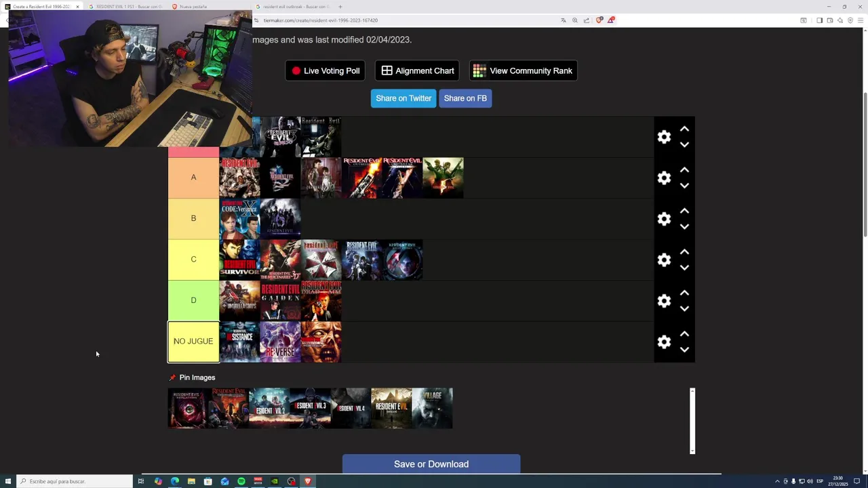Select Resistance image in NO JUGUE row

[239, 342]
